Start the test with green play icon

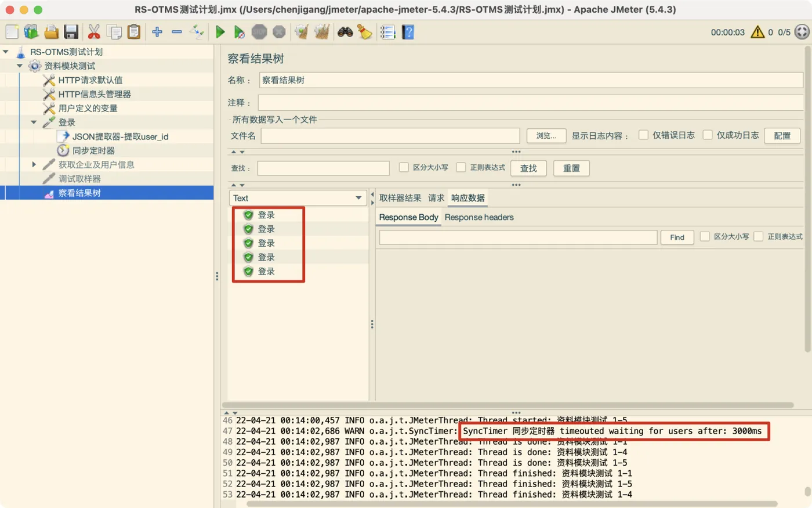[220, 32]
